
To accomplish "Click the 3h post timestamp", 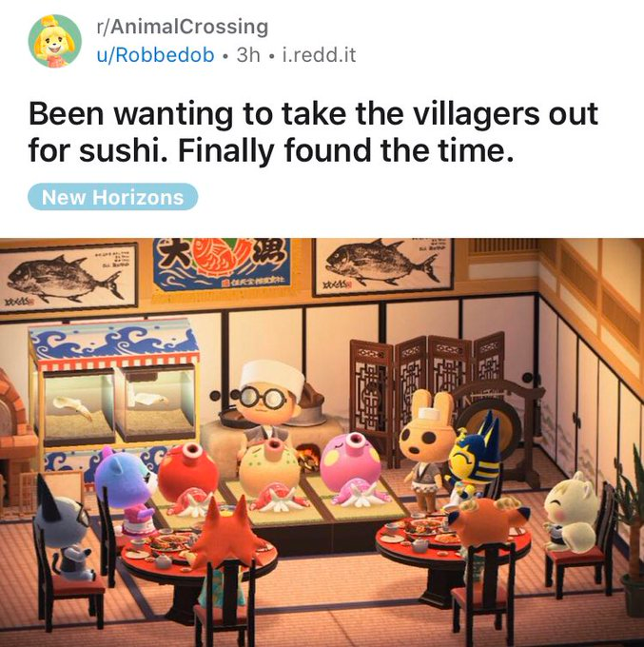I will coord(248,55).
